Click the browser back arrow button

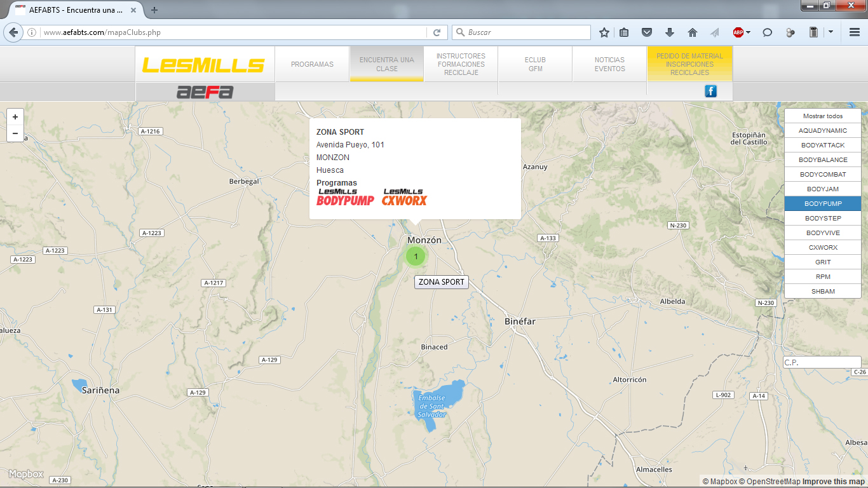[x=13, y=32]
